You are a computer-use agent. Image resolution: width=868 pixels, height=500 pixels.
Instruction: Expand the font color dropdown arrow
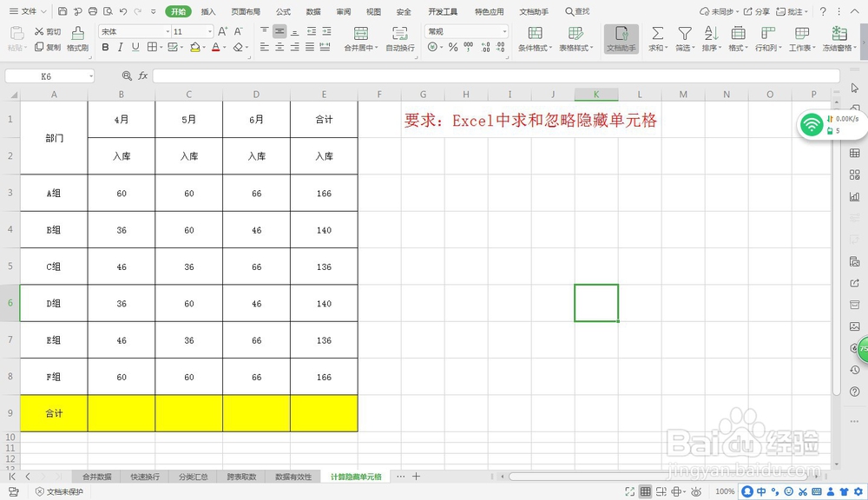tap(224, 48)
